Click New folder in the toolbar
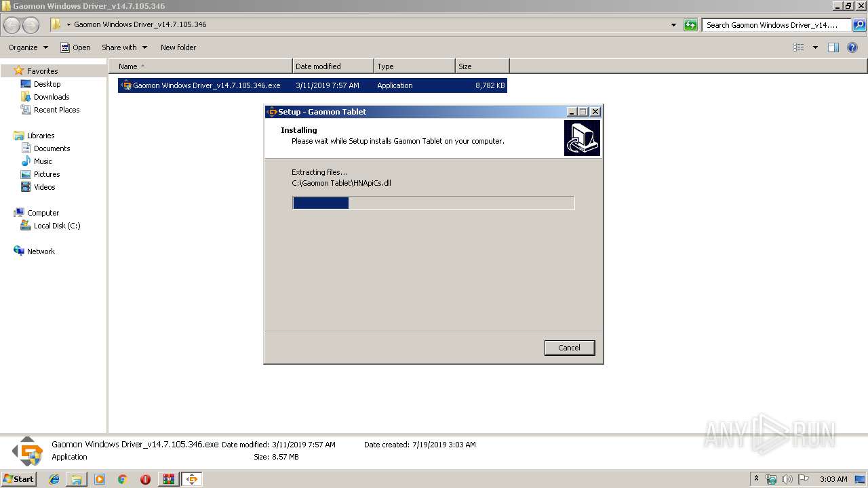This screenshot has width=868, height=488. [x=178, y=47]
